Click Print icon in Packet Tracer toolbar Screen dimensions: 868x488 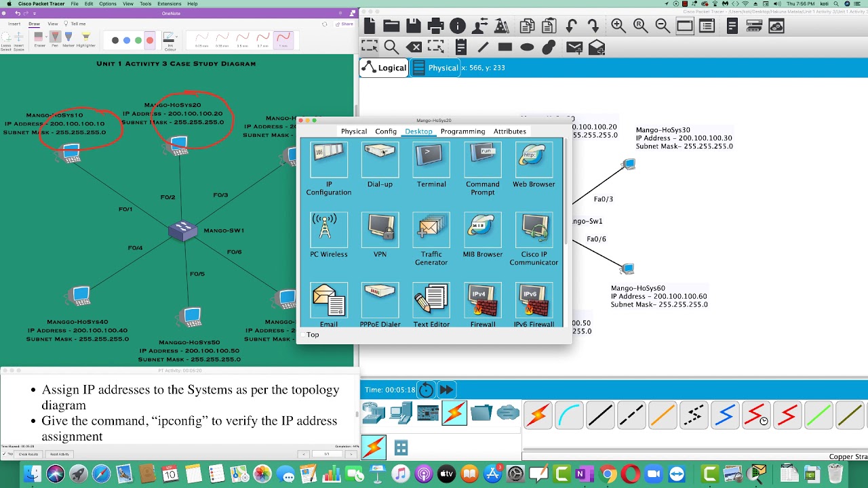pos(435,26)
